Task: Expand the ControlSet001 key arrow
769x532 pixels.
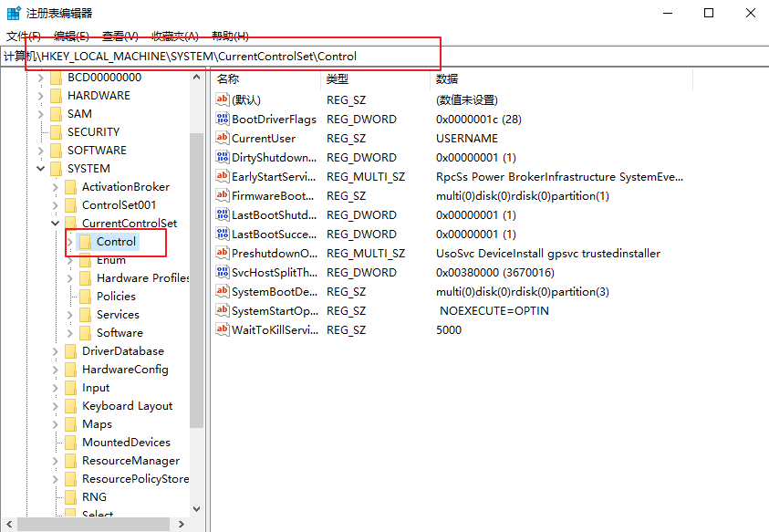Action: pos(56,205)
